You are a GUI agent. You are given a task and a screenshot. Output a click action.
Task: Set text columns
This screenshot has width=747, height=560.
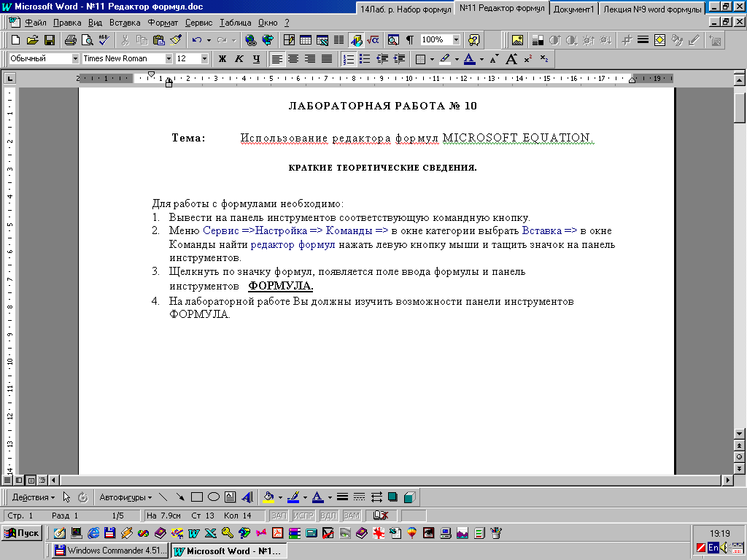pyautogui.click(x=338, y=40)
